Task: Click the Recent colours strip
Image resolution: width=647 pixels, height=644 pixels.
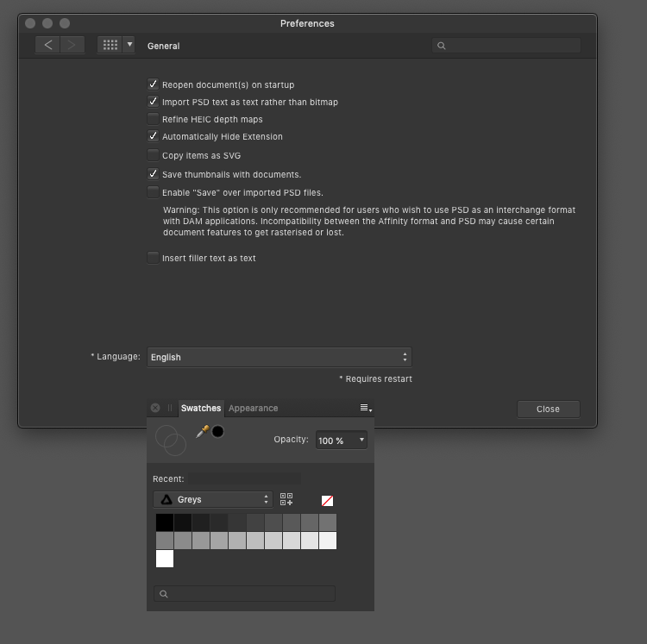Action: pyautogui.click(x=244, y=479)
